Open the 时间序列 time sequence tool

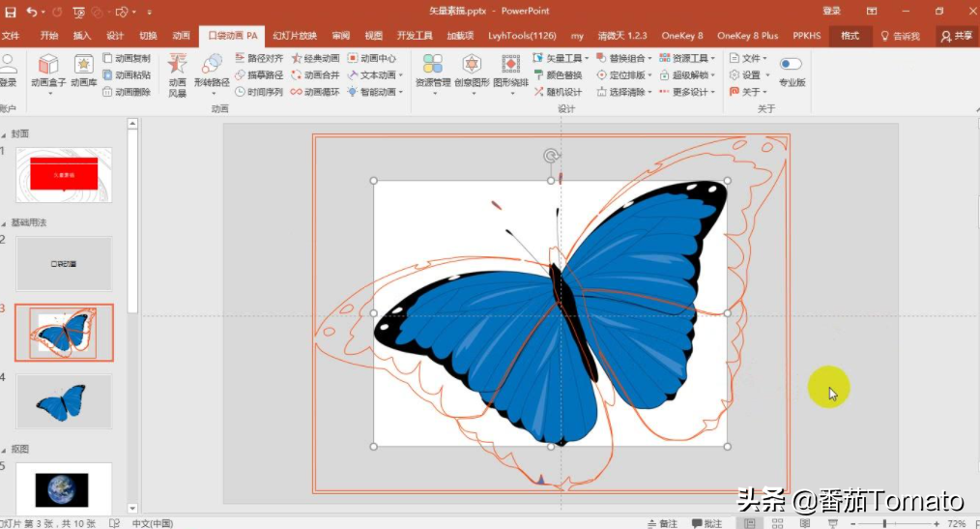pyautogui.click(x=259, y=92)
